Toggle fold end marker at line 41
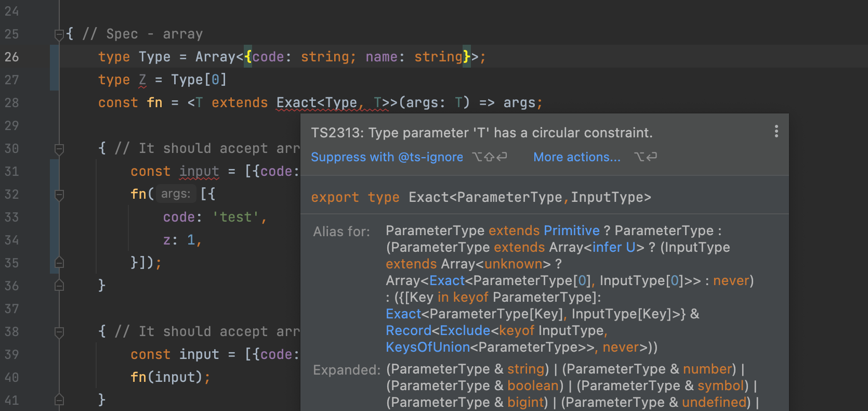Image resolution: width=868 pixels, height=411 pixels. [59, 400]
